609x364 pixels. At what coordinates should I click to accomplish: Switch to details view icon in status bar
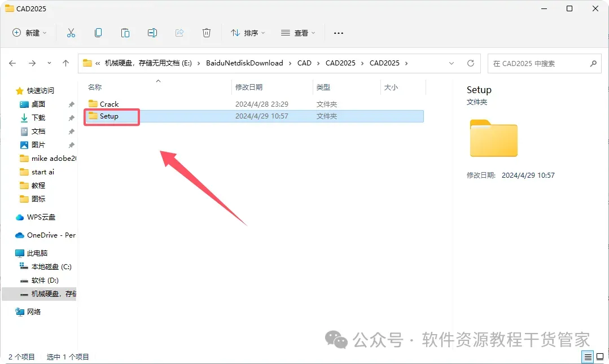pyautogui.click(x=588, y=357)
